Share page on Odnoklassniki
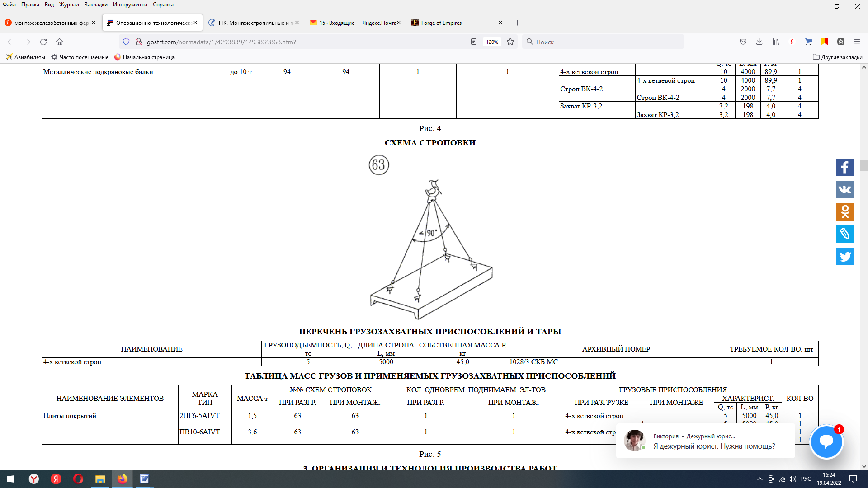The width and height of the screenshot is (868, 488). (x=845, y=211)
